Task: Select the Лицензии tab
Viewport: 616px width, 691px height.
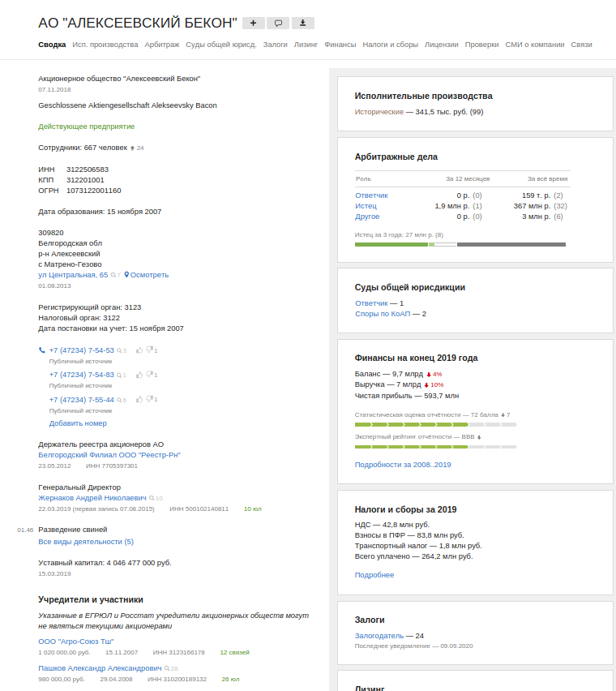Action: [x=441, y=45]
